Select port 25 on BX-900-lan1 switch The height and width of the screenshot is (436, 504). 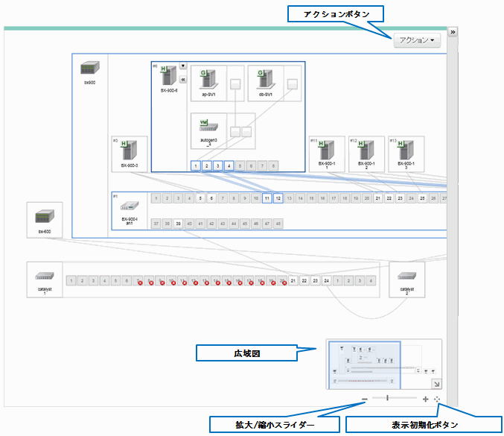pos(422,198)
